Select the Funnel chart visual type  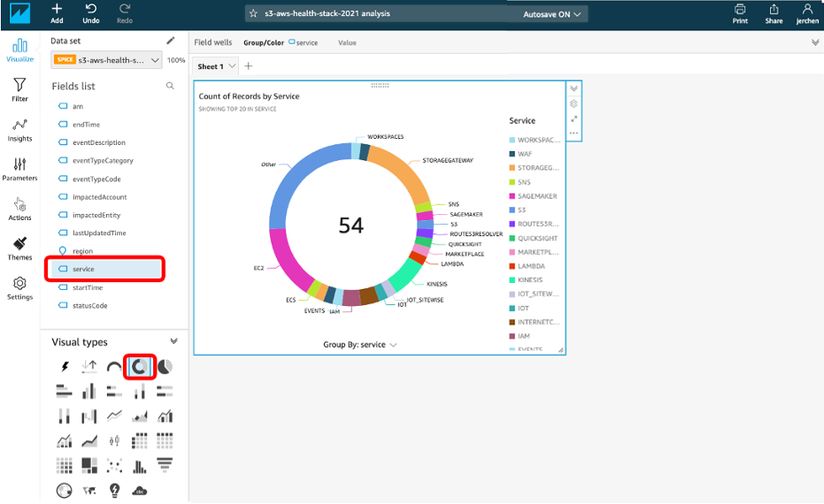(x=165, y=465)
